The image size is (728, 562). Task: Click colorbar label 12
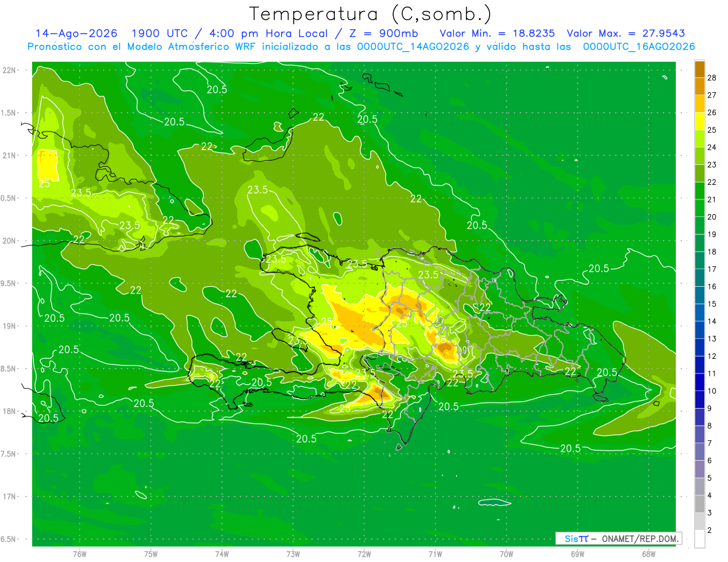(712, 356)
